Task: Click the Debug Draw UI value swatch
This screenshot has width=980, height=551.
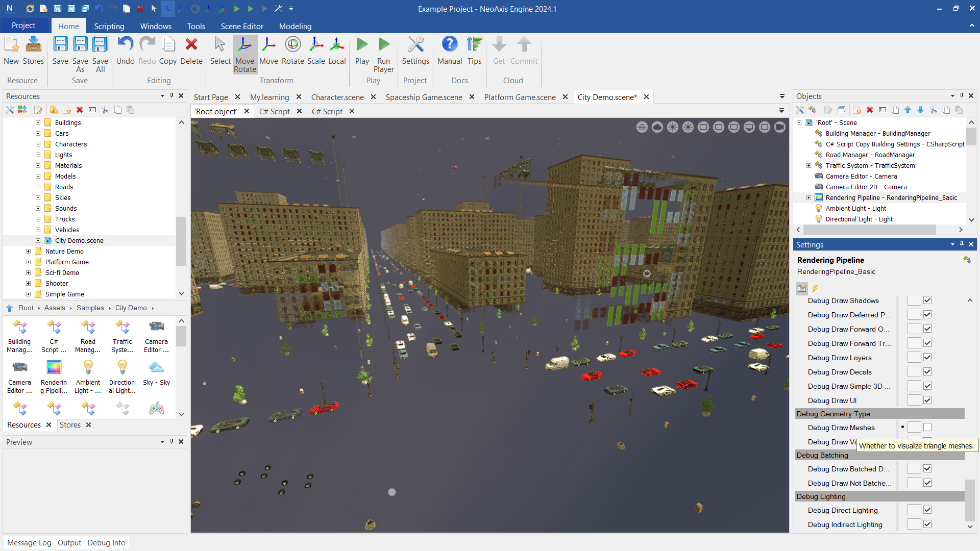Action: (x=914, y=400)
